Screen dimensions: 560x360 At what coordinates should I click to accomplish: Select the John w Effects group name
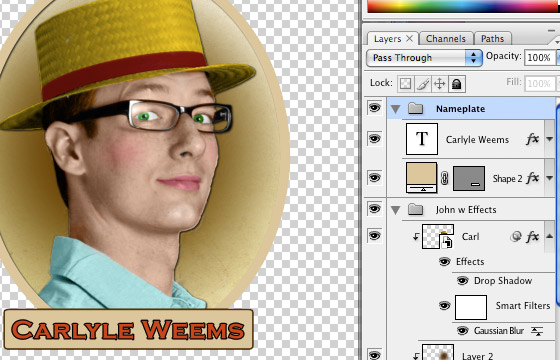click(x=466, y=210)
